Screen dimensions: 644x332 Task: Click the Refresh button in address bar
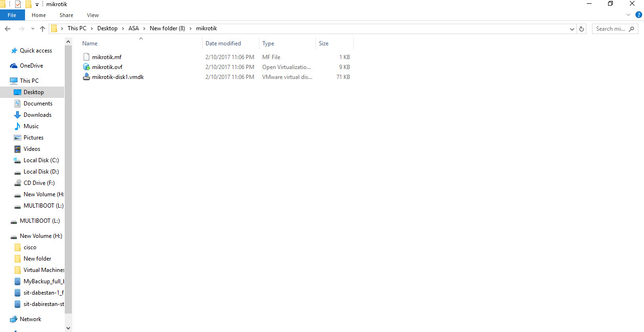(582, 28)
